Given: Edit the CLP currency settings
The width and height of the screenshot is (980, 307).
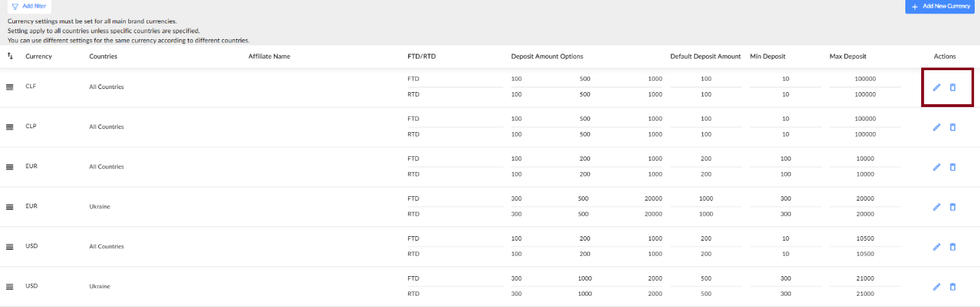Looking at the screenshot, I should pos(937,127).
